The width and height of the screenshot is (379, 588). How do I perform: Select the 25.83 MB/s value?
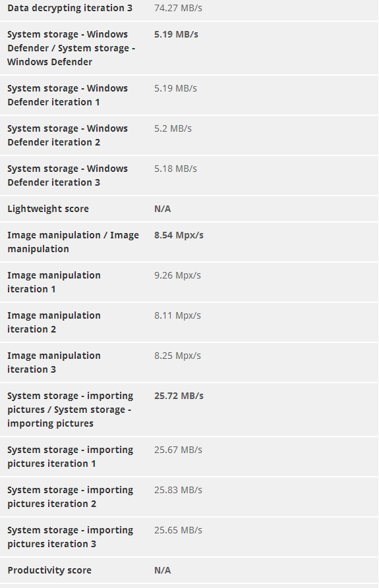178,490
